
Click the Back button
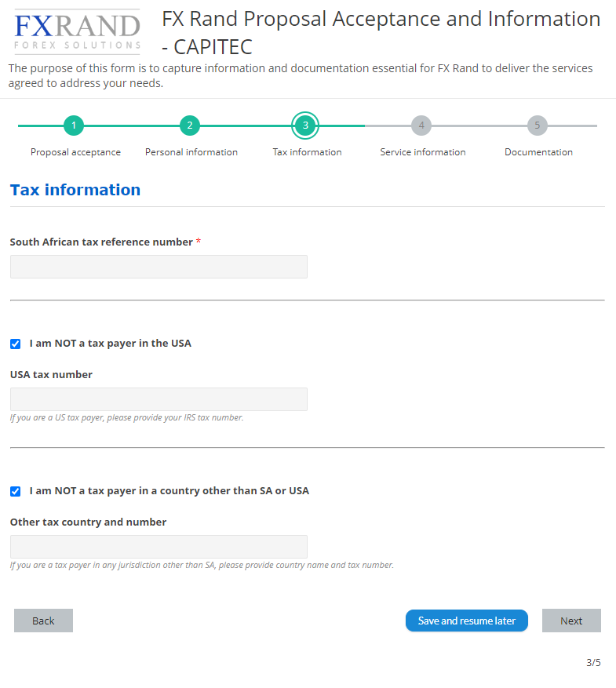(x=43, y=621)
